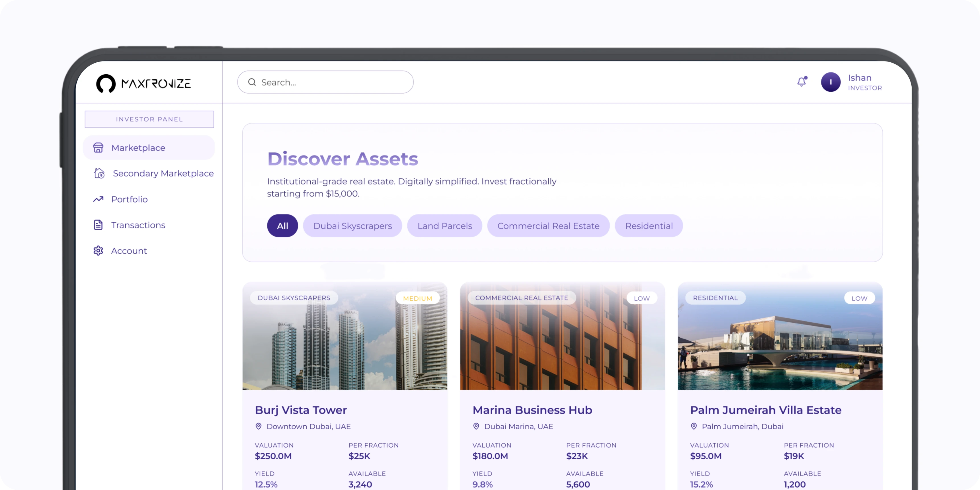The width and height of the screenshot is (980, 490).
Task: Click location pin beside Downtown Dubai, UAE
Action: (258, 426)
